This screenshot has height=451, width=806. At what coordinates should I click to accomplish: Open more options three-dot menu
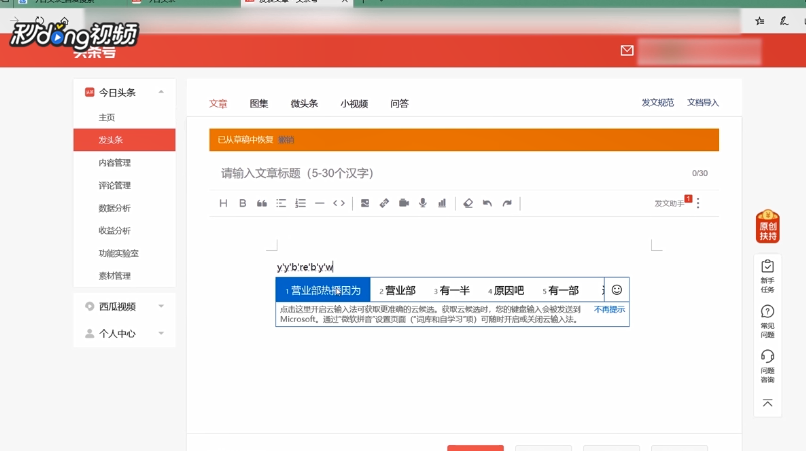(x=698, y=203)
